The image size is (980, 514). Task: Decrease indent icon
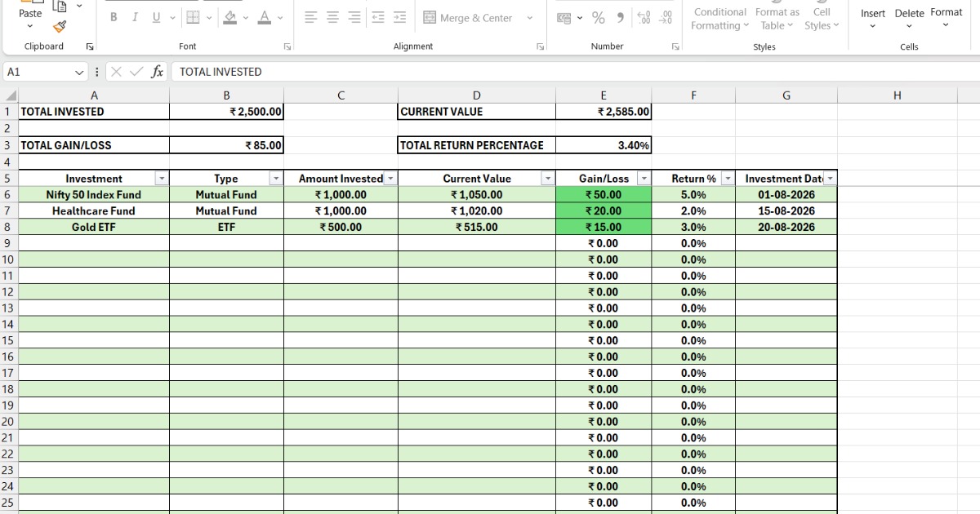(x=377, y=17)
